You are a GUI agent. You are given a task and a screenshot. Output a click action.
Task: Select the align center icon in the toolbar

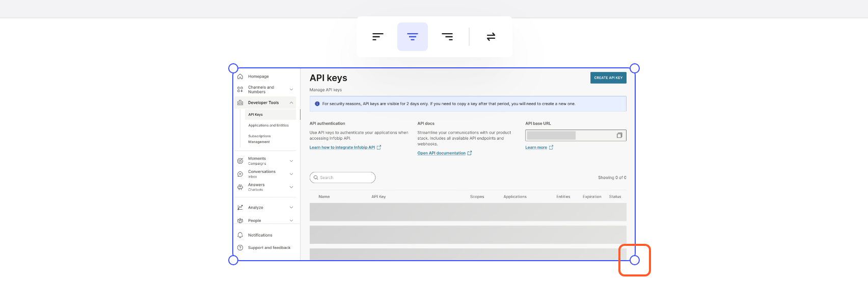[x=413, y=37]
